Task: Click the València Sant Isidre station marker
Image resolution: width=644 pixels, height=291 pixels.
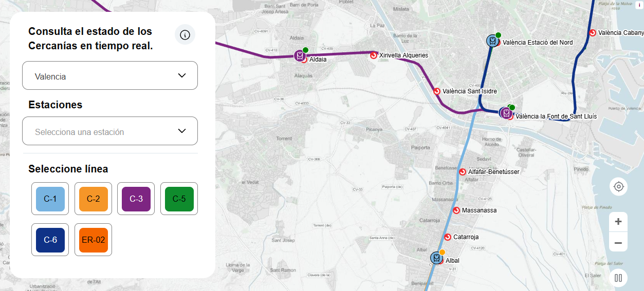Action: tap(437, 91)
